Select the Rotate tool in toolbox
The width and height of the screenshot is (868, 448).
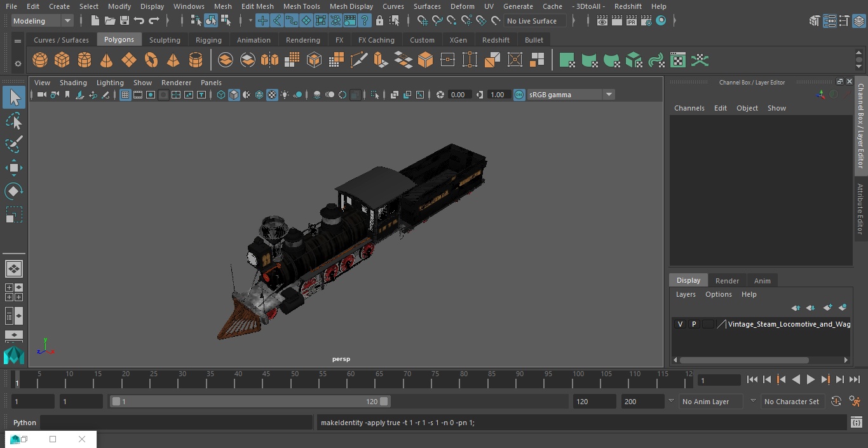click(x=13, y=191)
